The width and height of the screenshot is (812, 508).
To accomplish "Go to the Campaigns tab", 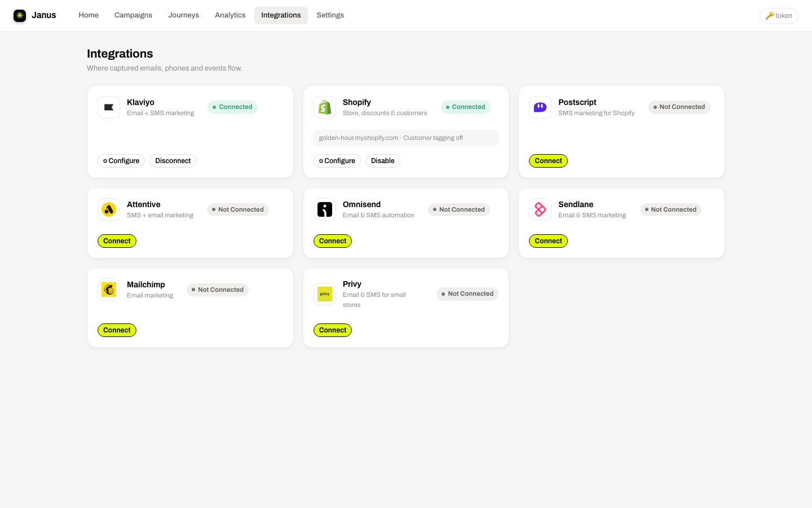I will coord(133,15).
